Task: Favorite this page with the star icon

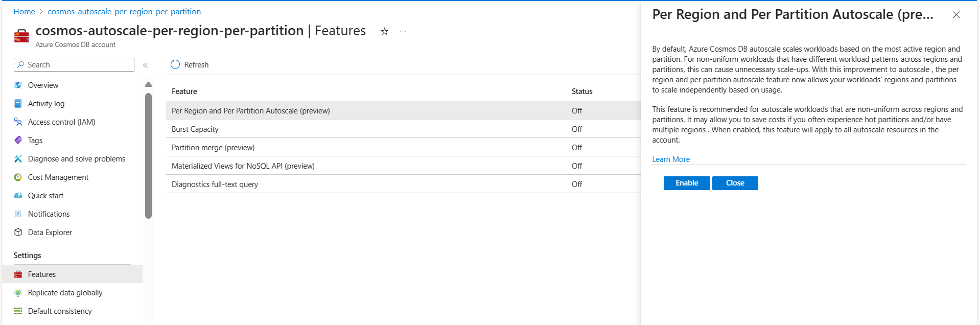Action: click(x=385, y=32)
